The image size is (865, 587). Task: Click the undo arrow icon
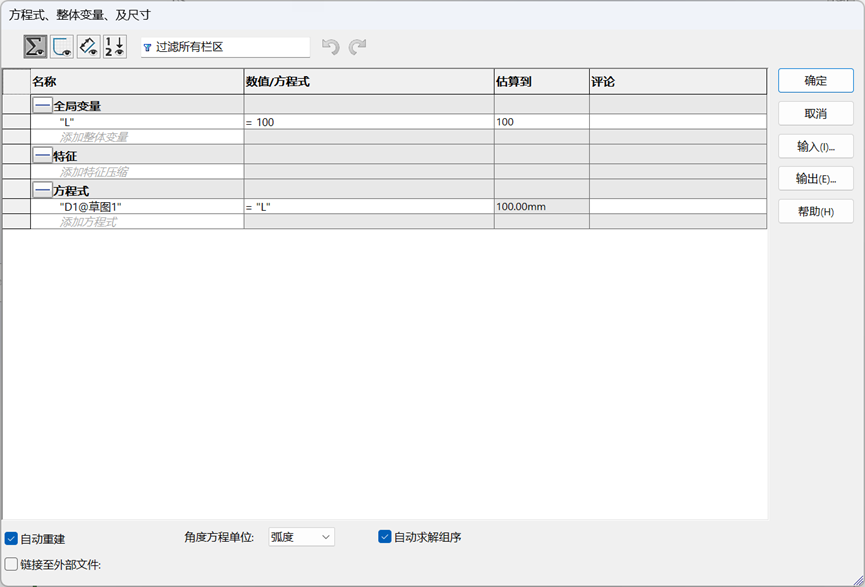pyautogui.click(x=330, y=47)
